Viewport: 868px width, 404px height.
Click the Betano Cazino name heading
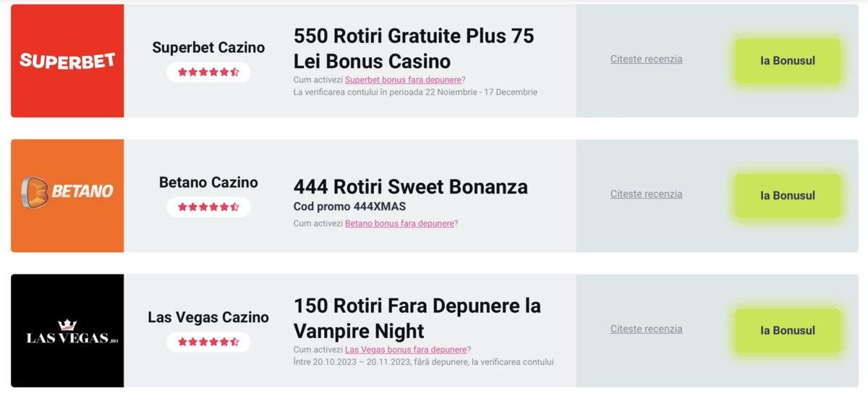click(x=208, y=182)
